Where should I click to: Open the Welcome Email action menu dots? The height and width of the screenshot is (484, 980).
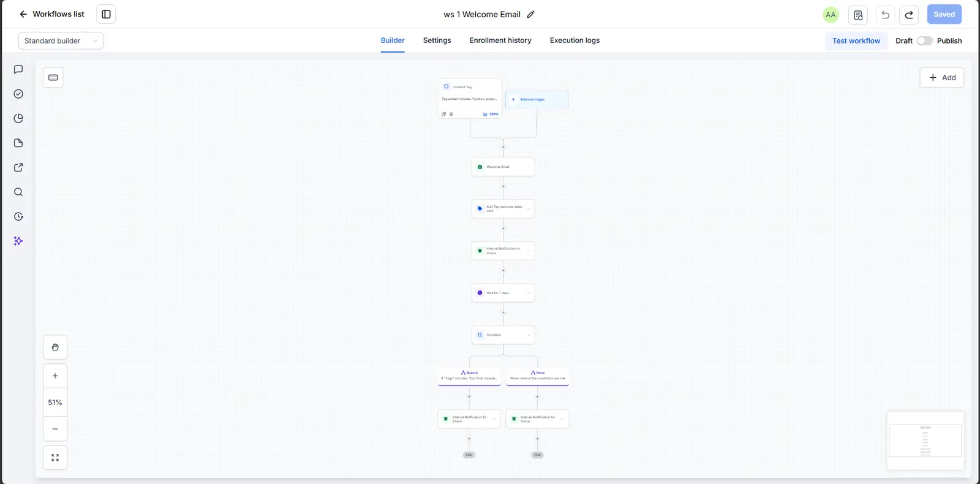point(528,167)
